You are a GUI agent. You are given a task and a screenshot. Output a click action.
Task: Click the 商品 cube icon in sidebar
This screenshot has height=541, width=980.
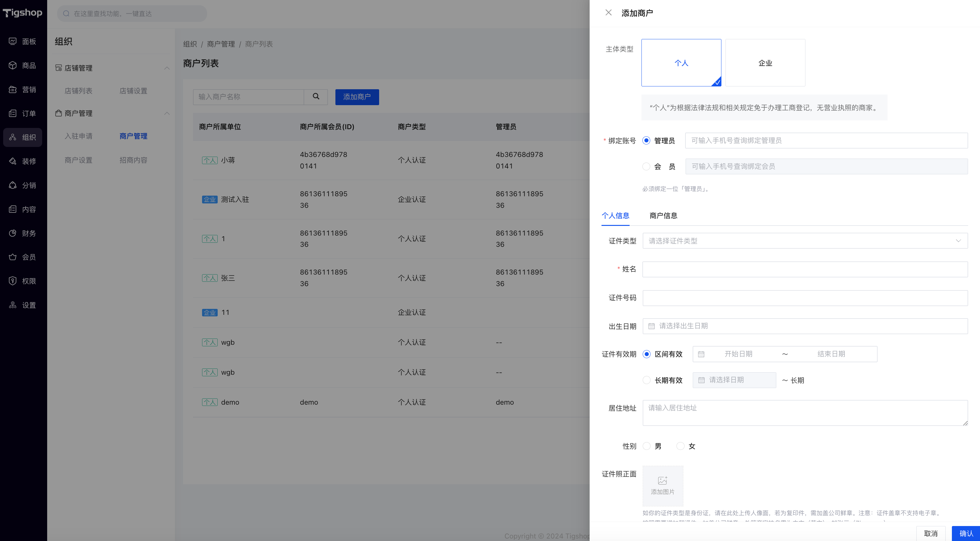point(12,66)
